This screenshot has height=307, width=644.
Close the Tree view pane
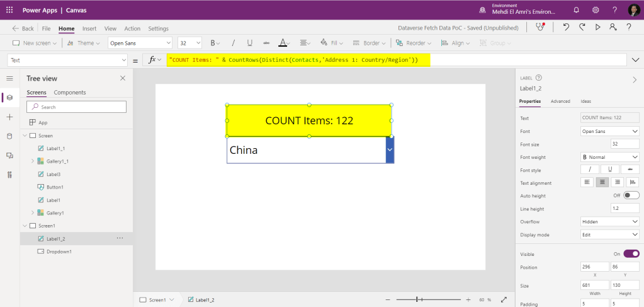coord(123,78)
